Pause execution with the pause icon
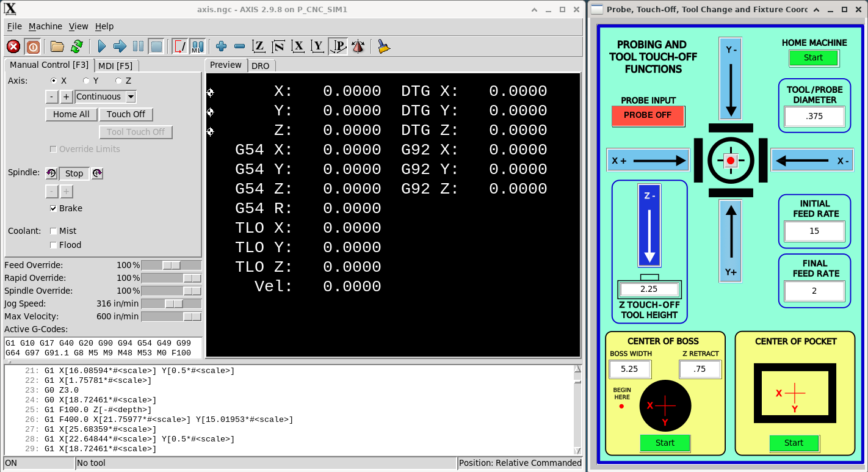Image resolution: width=868 pixels, height=472 pixels. tap(137, 46)
